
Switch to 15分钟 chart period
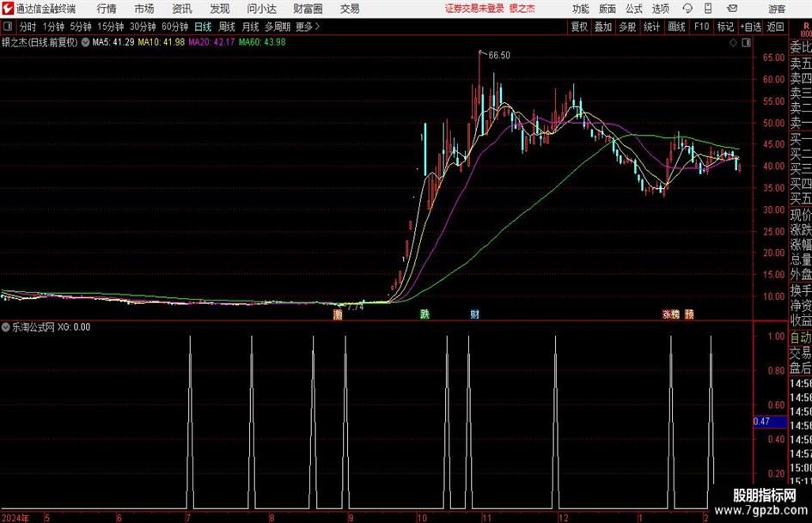coord(110,27)
